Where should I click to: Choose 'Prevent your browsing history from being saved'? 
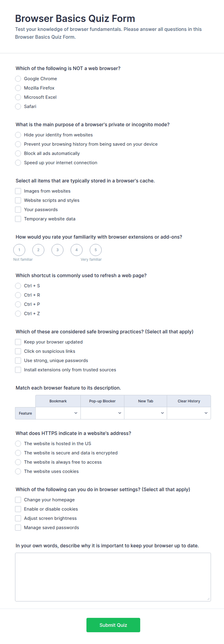(x=18, y=144)
